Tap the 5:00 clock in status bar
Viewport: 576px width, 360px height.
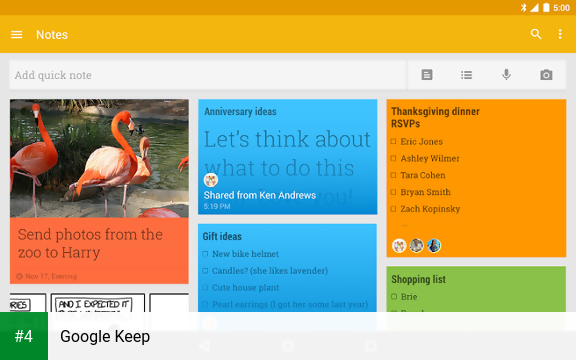[x=561, y=8]
